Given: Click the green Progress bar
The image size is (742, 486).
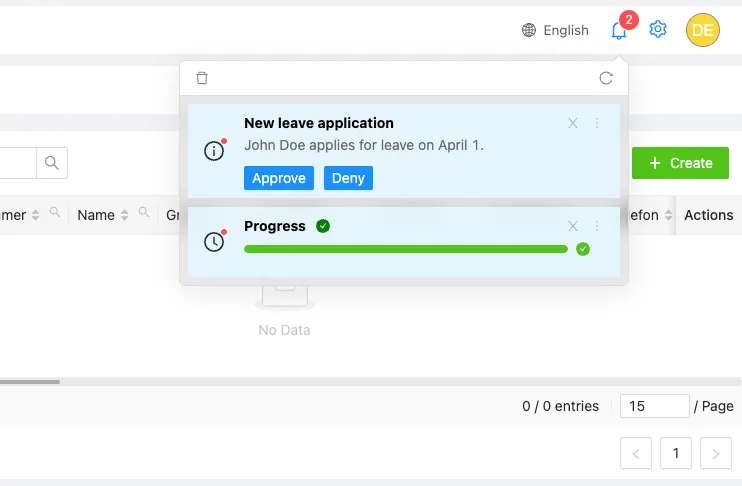Looking at the screenshot, I should pos(405,249).
